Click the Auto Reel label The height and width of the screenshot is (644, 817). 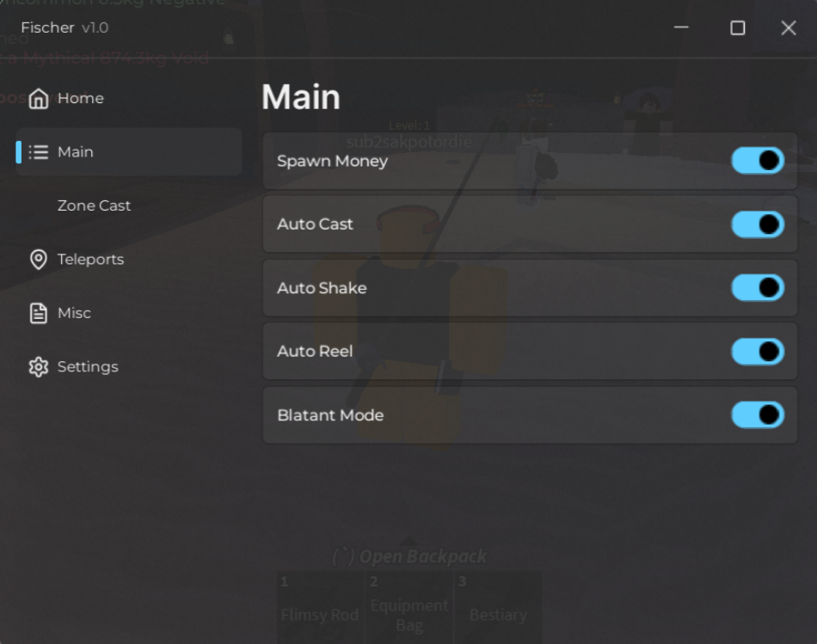(315, 351)
